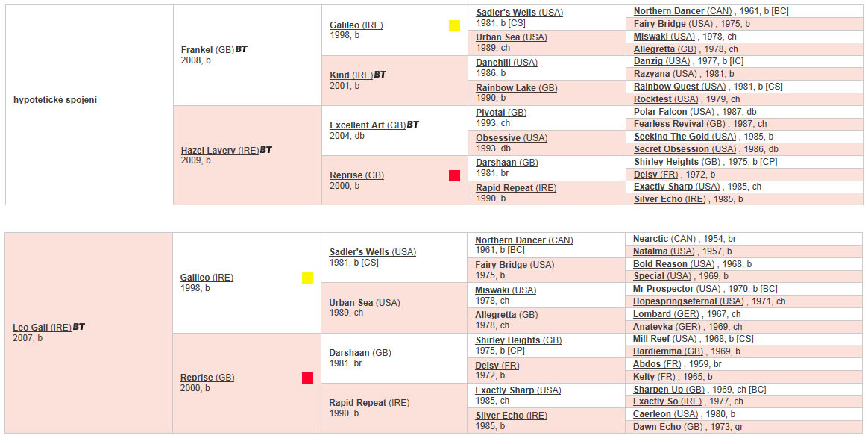Screen dimensions: 868x444
Task: Click red square beside Reprise in Leo Gali pedigree
Action: click(x=307, y=378)
